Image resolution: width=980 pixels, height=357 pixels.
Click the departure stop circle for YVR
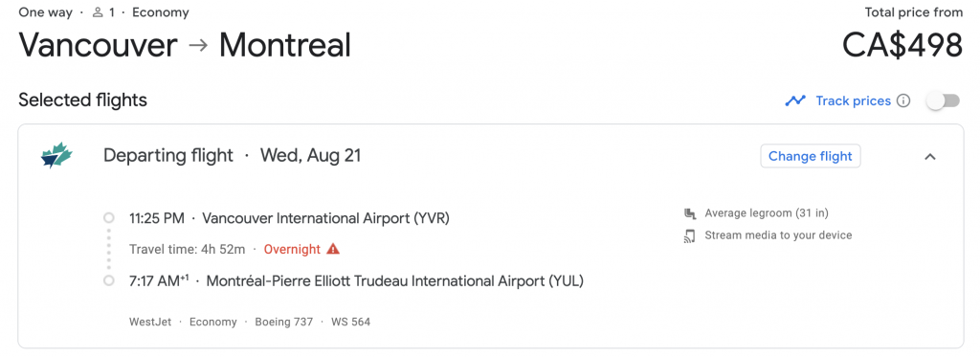[109, 218]
